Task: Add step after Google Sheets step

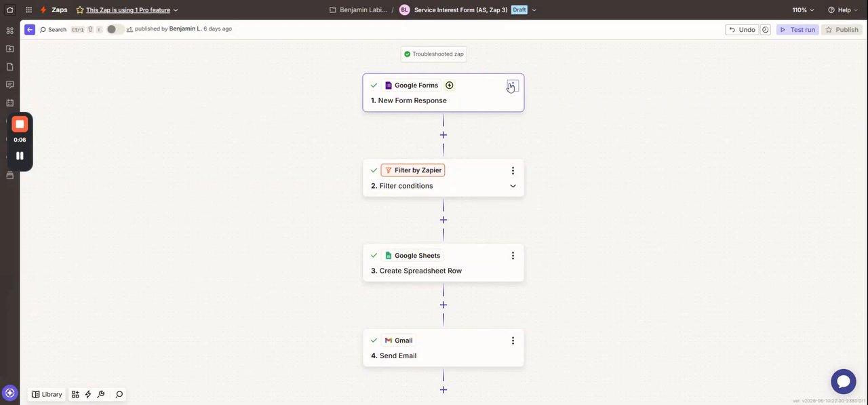Action: pyautogui.click(x=443, y=305)
